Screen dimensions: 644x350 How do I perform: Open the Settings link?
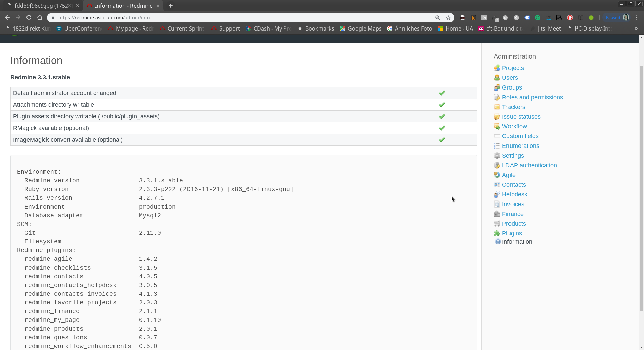(513, 156)
